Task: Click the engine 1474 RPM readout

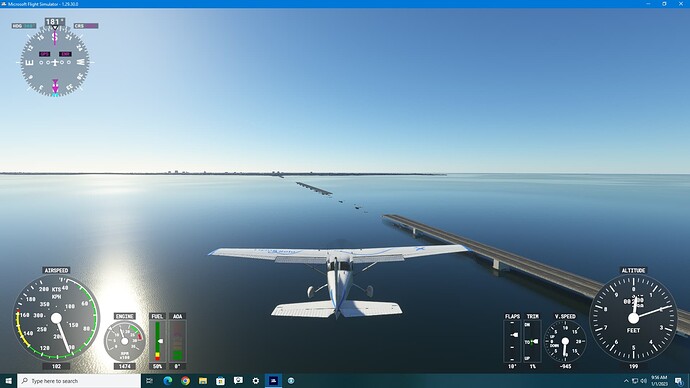Action: (x=125, y=366)
